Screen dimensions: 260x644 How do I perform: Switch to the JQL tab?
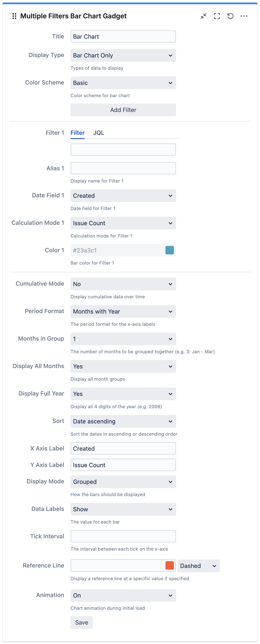99,133
